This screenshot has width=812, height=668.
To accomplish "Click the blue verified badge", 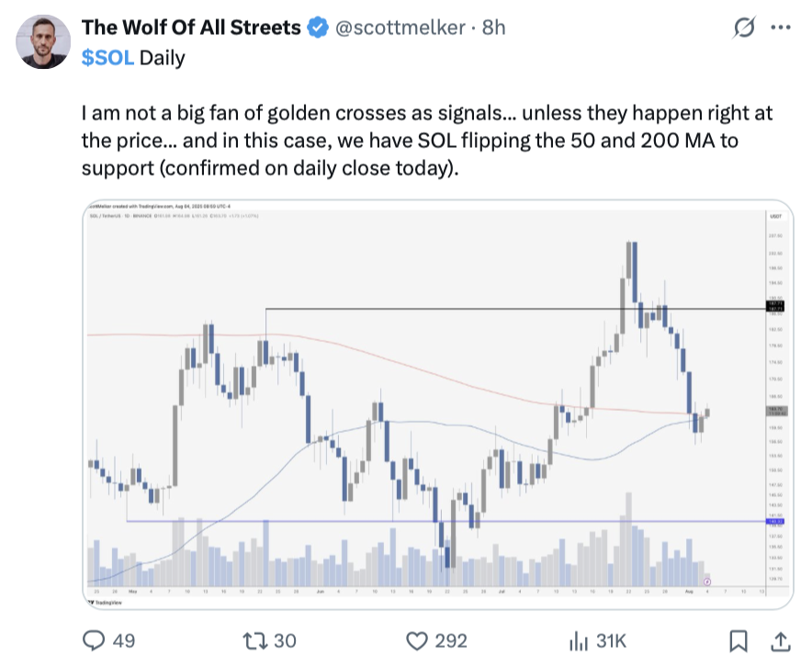I will pyautogui.click(x=317, y=28).
